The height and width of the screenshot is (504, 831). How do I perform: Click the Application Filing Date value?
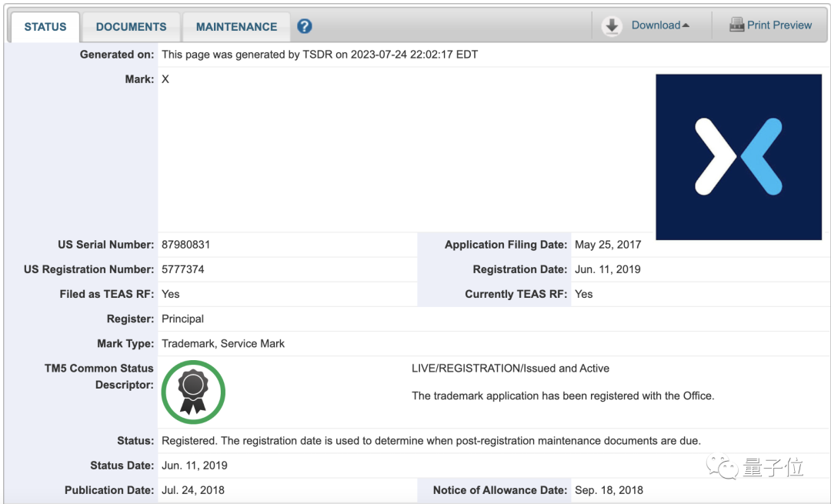click(607, 245)
